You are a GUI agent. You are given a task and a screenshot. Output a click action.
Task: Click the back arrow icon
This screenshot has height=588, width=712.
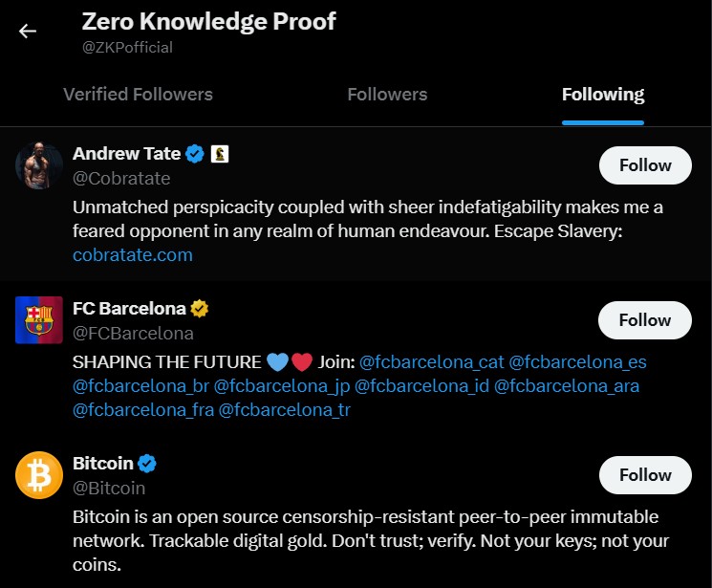[x=28, y=31]
